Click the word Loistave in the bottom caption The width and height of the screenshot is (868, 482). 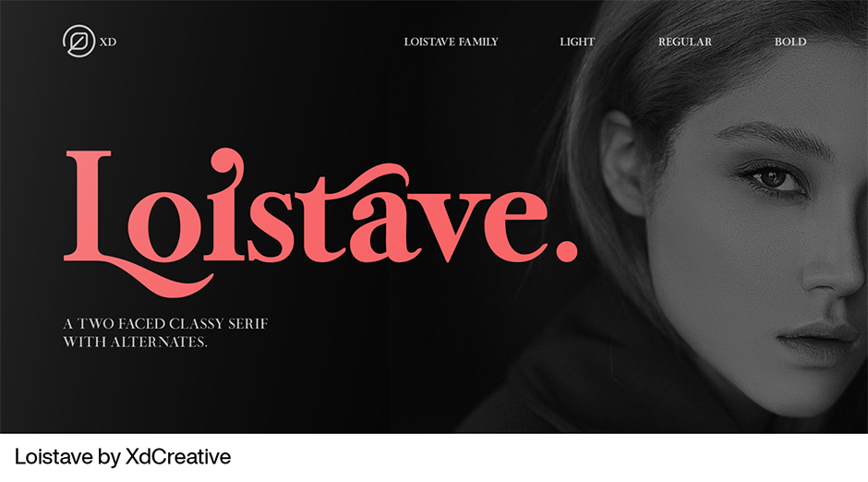point(54,457)
